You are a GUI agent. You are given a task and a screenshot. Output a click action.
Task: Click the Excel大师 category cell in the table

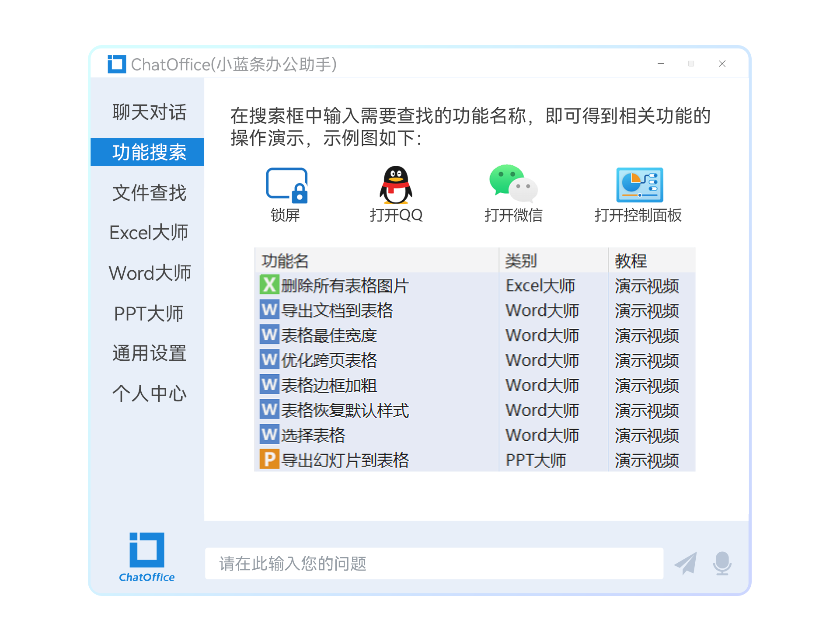click(x=540, y=286)
